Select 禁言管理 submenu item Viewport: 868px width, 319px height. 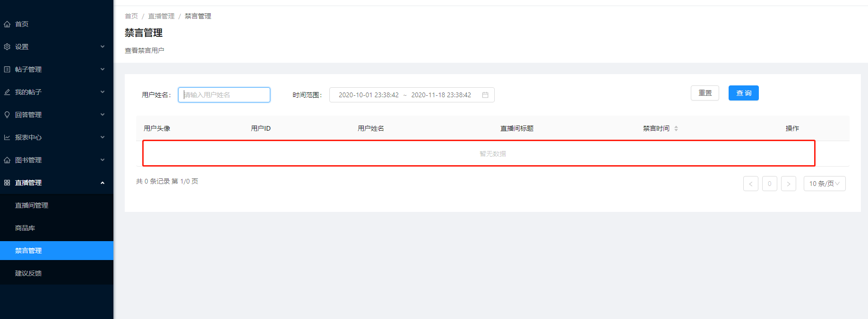coord(57,251)
